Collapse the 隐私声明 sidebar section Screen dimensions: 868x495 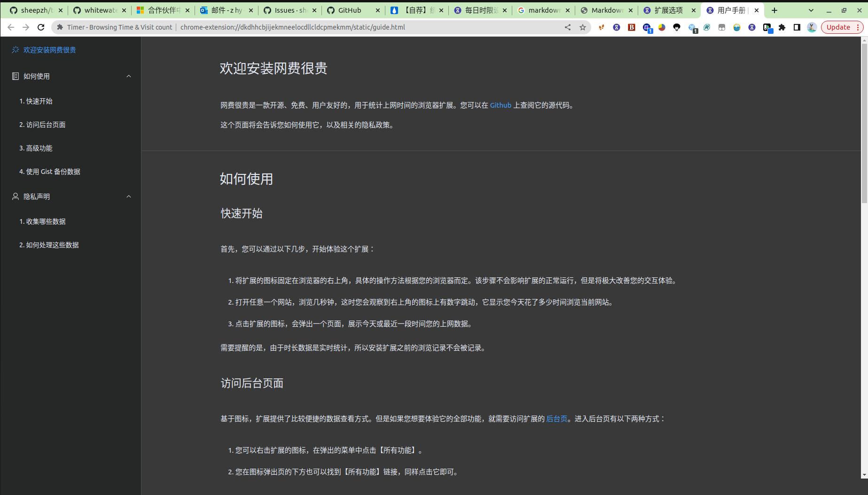(128, 196)
